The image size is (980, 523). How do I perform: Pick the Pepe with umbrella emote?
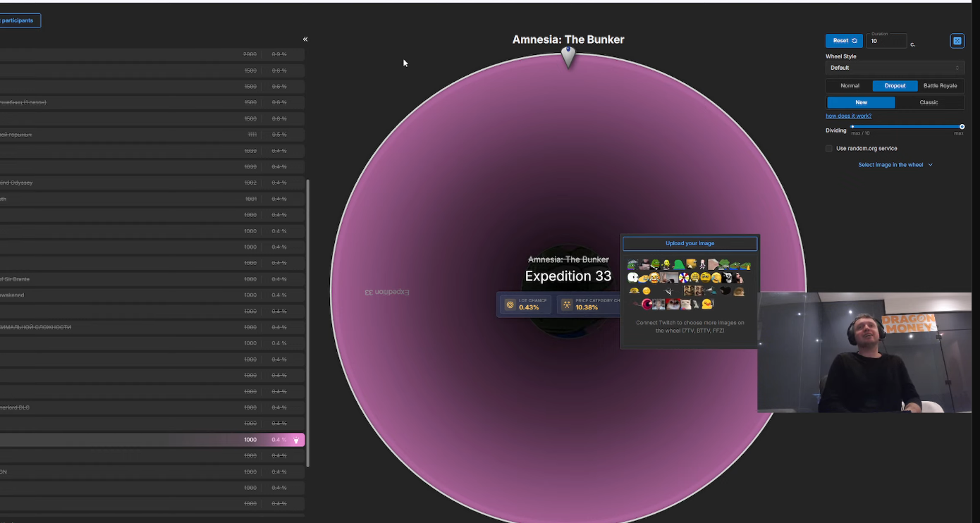(632, 265)
